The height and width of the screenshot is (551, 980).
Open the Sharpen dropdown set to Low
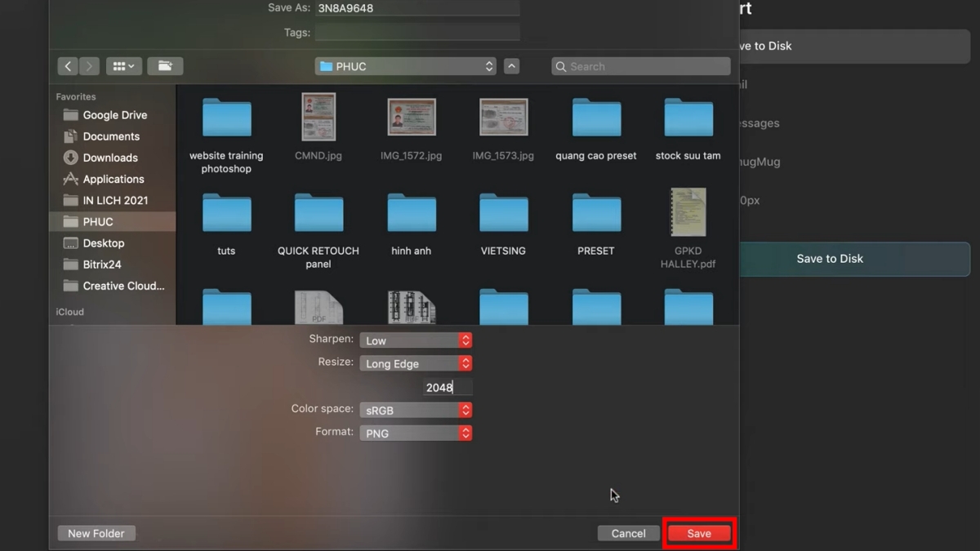416,340
